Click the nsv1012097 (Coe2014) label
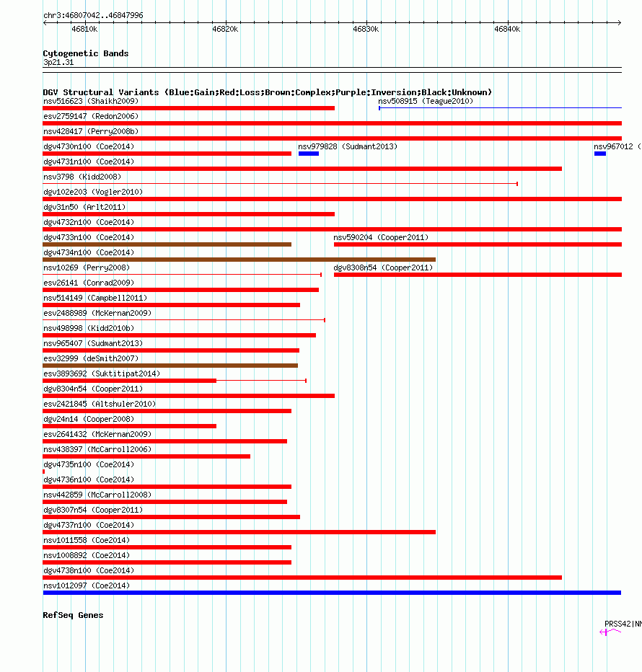 pyautogui.click(x=87, y=585)
